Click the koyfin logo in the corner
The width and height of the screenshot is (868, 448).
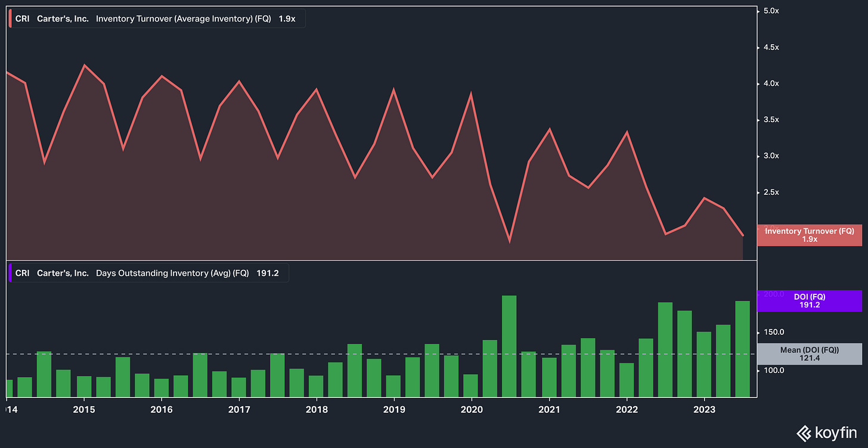826,432
